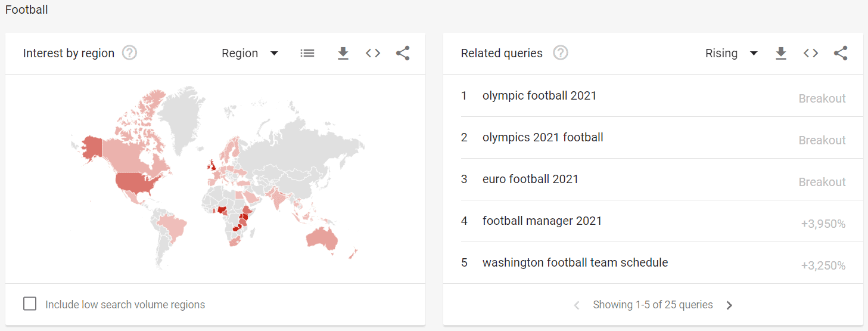Get embed code for Related queries
The image size is (868, 331).
point(811,53)
